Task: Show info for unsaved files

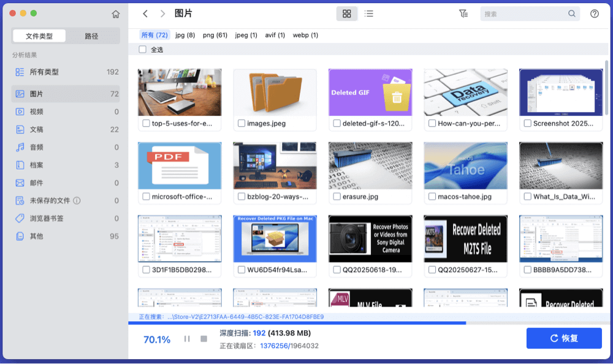Action: tap(77, 201)
